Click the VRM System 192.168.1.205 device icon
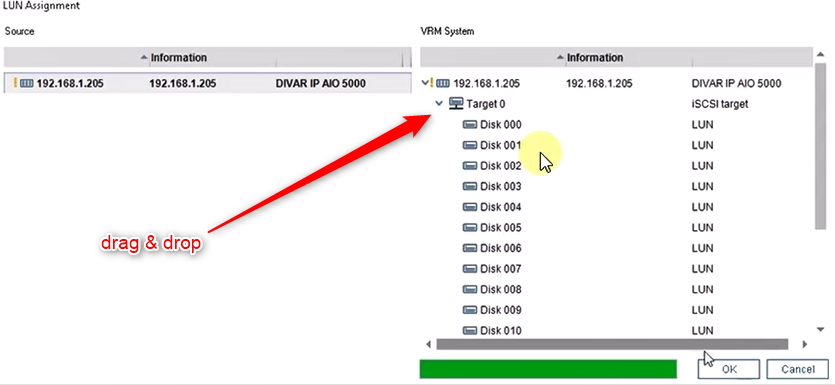 (443, 83)
